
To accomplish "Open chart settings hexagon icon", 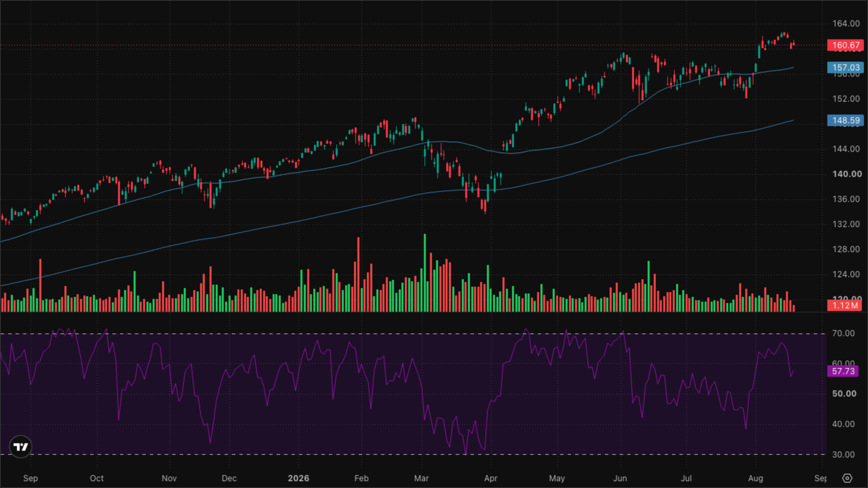I will click(x=847, y=478).
